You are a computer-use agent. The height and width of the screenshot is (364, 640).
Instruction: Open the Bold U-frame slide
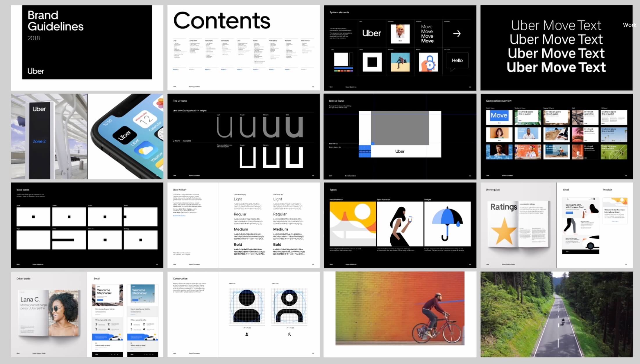tap(400, 136)
